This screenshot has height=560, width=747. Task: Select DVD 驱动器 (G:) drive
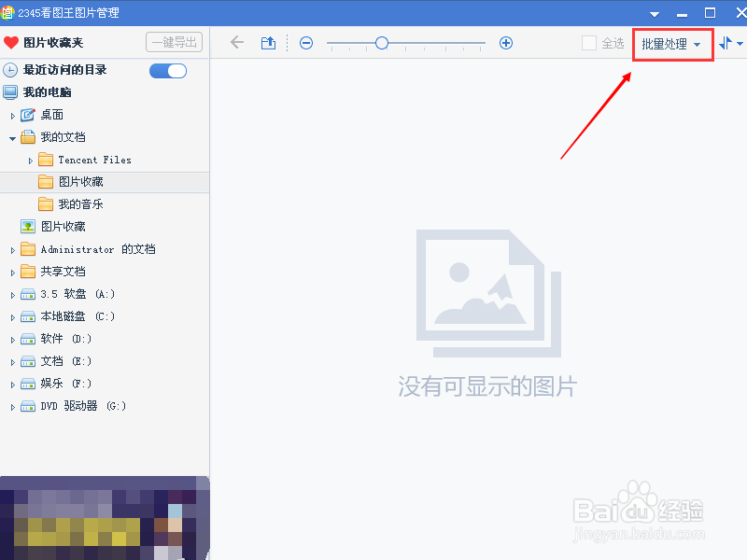click(x=83, y=406)
